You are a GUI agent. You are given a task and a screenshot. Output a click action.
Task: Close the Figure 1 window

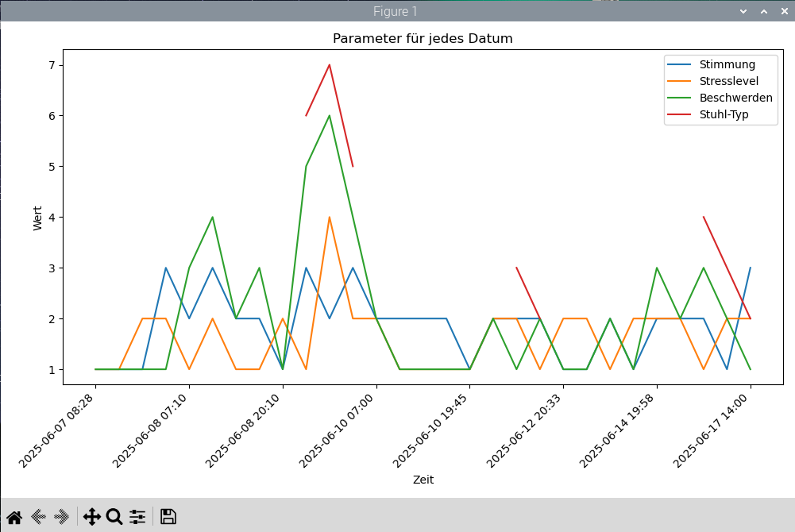point(783,11)
